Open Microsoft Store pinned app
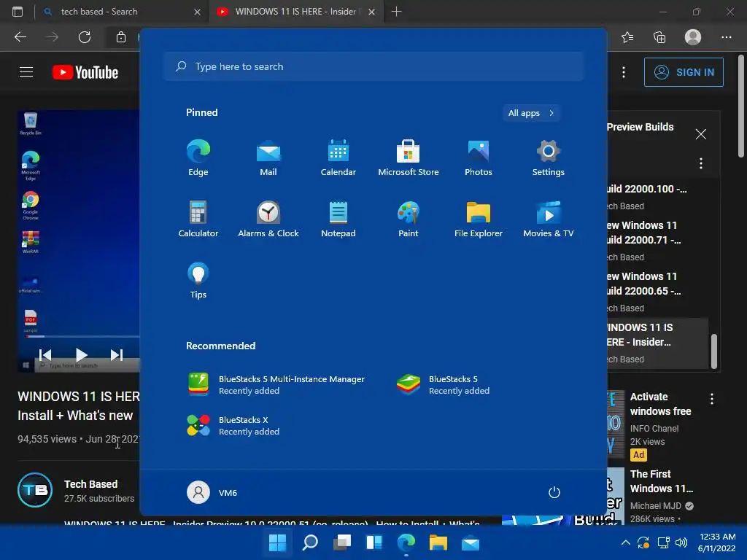Screen dimensions: 747x560 (x=409, y=158)
